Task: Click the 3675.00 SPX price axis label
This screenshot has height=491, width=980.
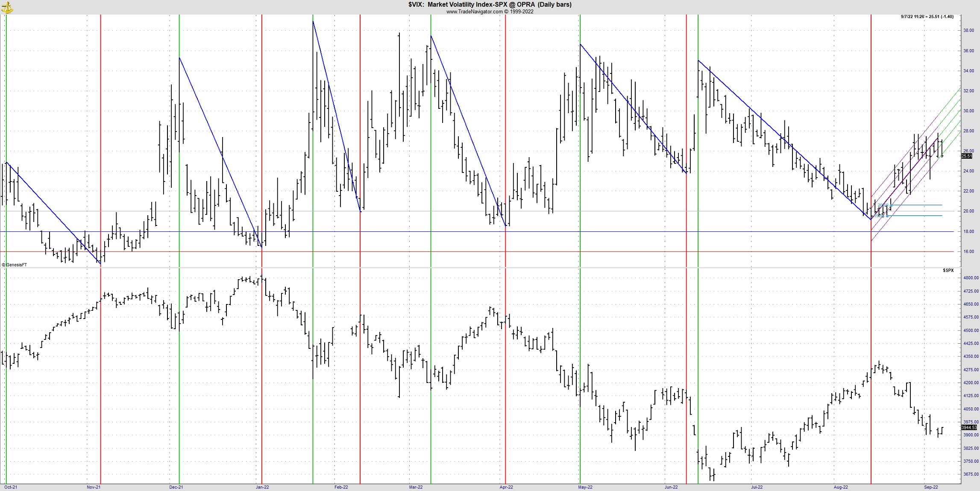Action: (971, 474)
